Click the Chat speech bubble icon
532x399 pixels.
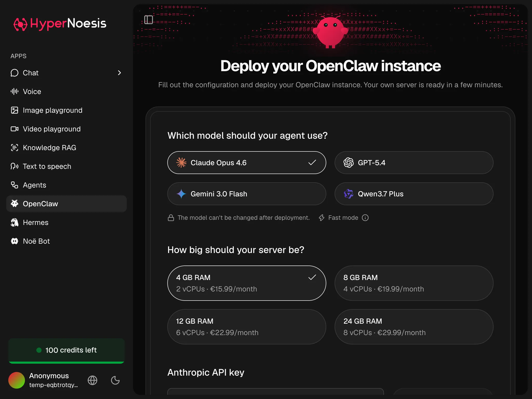point(15,73)
